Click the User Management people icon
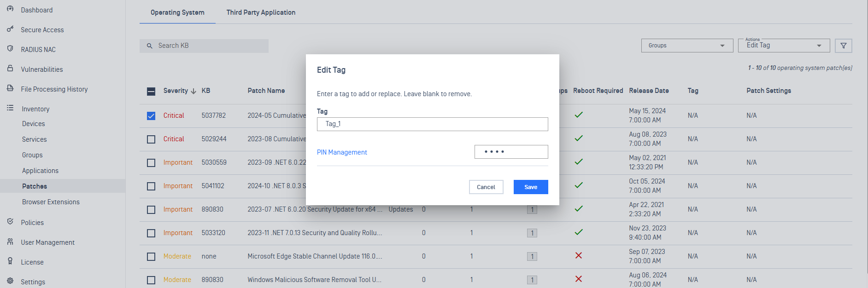Viewport: 868px width, 288px height. click(x=10, y=242)
